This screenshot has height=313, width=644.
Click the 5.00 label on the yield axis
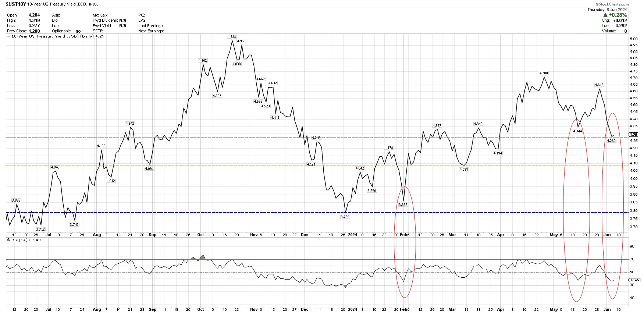[x=634, y=39]
